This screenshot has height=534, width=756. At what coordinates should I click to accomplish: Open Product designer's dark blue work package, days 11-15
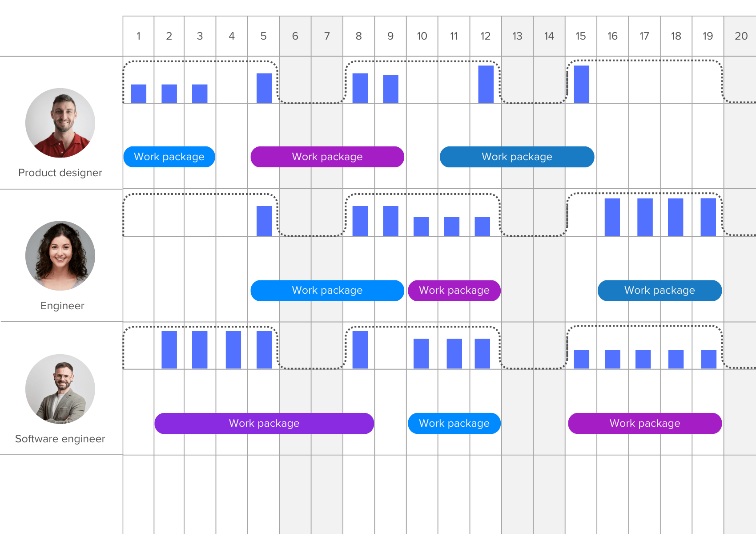click(x=517, y=157)
